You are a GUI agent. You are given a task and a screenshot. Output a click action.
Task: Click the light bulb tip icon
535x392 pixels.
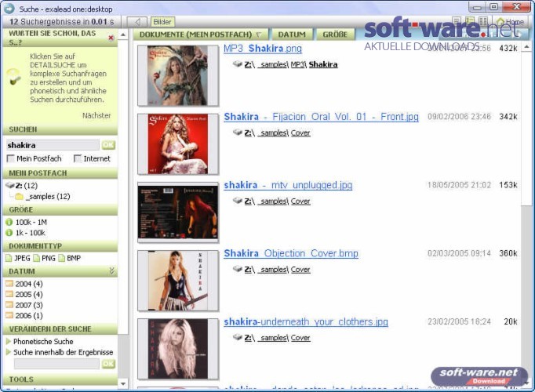click(14, 76)
